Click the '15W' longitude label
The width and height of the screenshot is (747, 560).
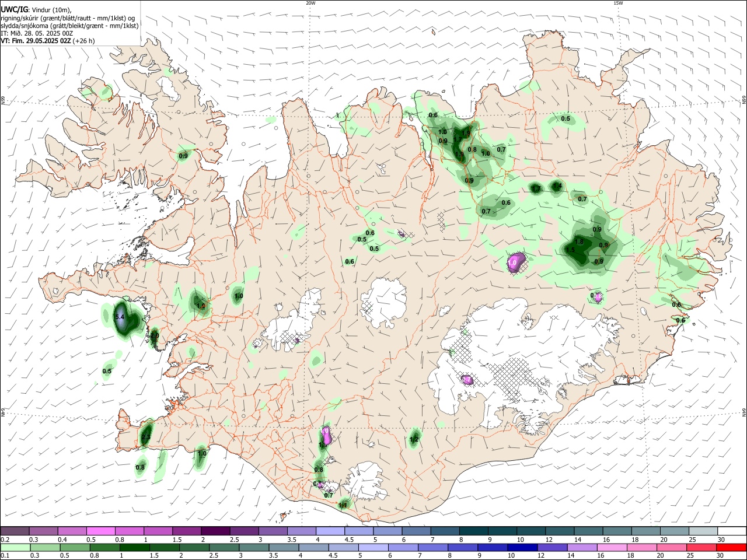click(618, 3)
